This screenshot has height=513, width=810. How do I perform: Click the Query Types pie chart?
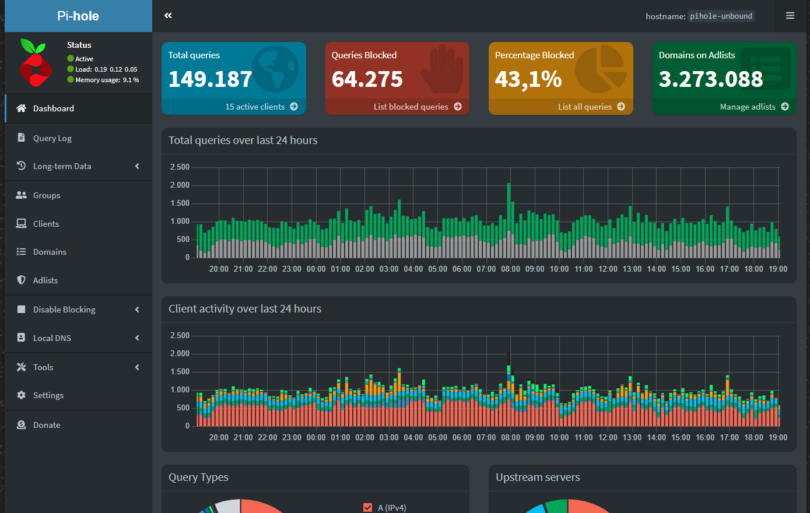(x=240, y=506)
